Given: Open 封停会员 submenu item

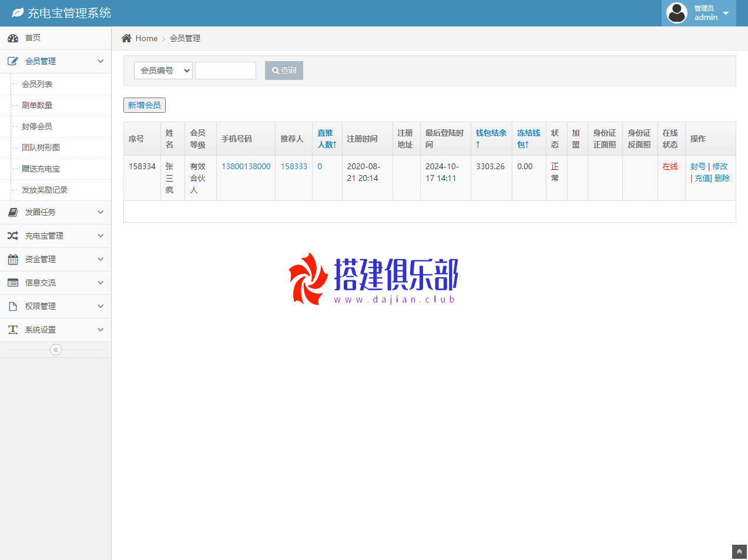Looking at the screenshot, I should (x=37, y=126).
